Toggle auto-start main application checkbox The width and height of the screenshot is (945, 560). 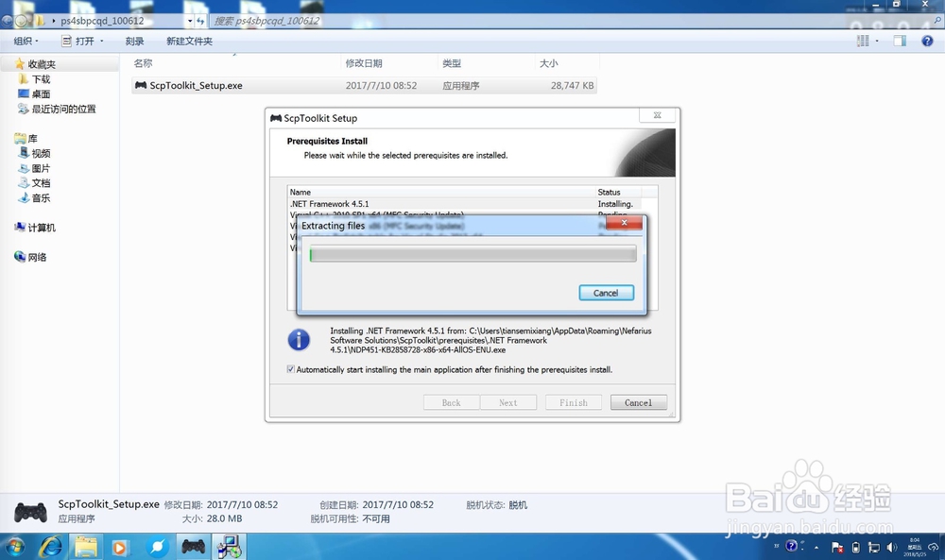click(x=291, y=369)
